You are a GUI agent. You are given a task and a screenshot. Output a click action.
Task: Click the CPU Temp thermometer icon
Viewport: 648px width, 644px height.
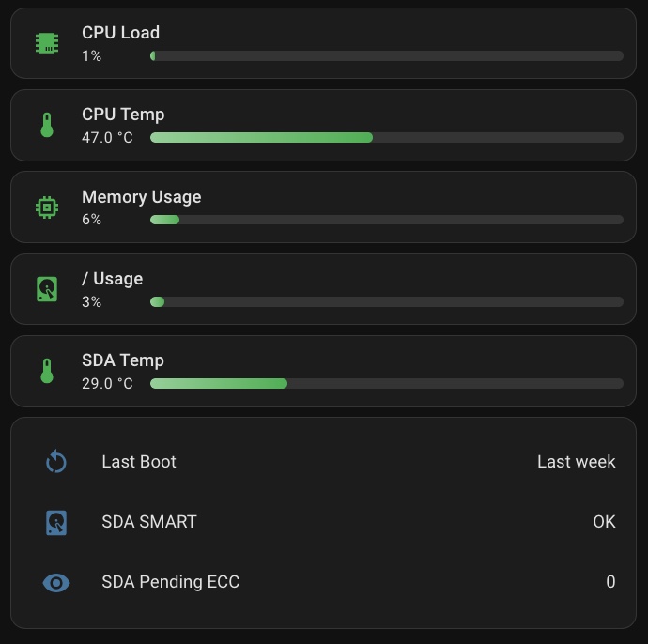coord(47,125)
